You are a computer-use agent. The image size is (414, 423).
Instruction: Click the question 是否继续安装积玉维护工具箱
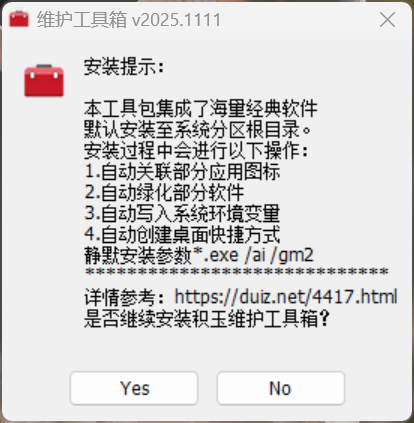click(207, 318)
